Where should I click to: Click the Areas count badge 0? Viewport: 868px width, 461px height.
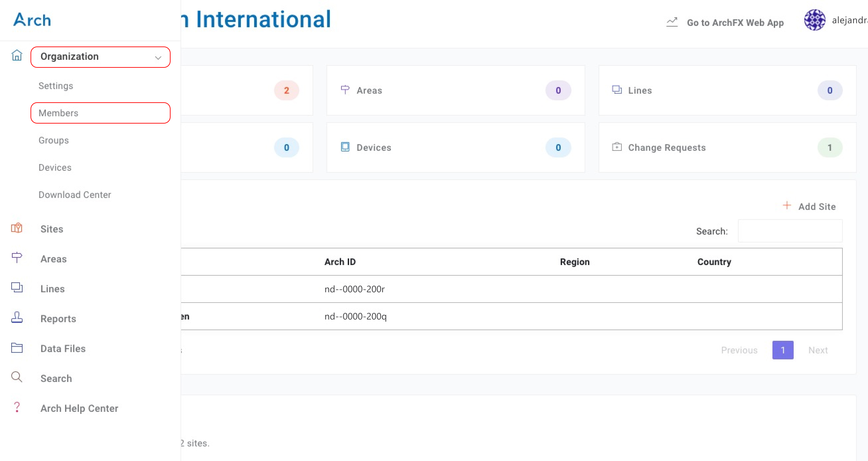558,90
